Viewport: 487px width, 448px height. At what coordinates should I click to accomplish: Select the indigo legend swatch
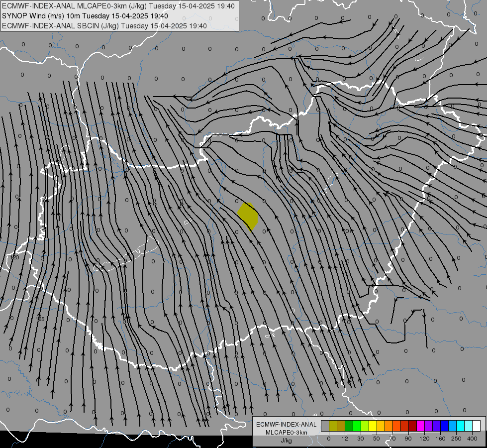[437, 426]
